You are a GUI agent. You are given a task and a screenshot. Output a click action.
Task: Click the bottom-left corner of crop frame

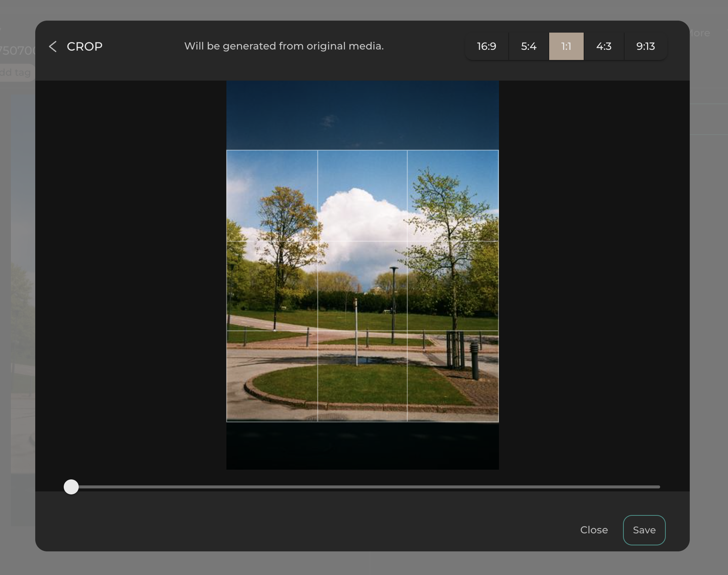[x=227, y=422]
